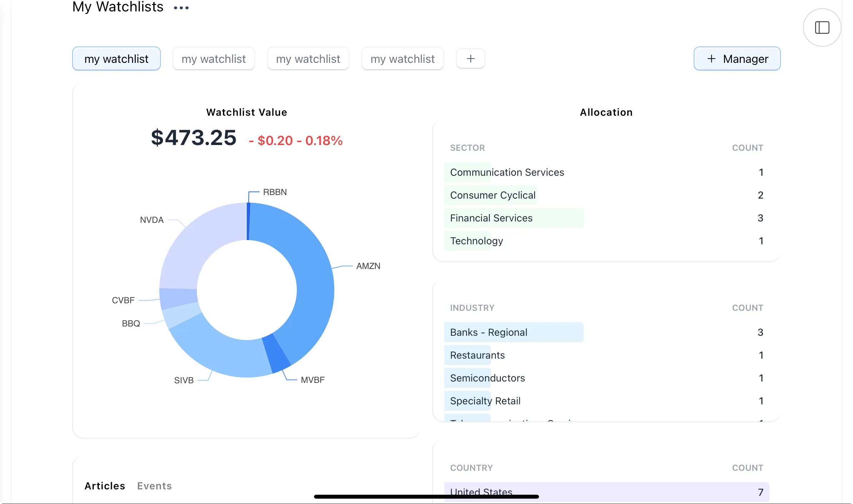The image size is (853, 504).
Task: Select the Consumer Cyclical sector row
Action: (607, 195)
